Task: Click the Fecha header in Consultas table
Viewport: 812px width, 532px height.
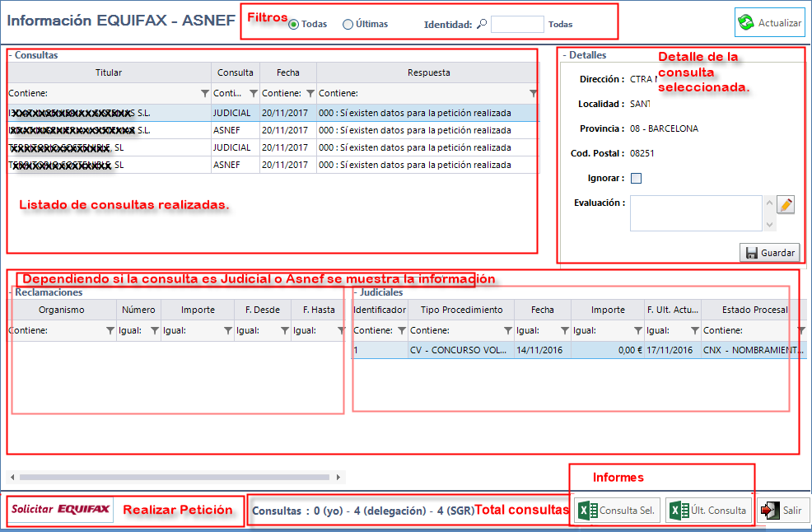Action: [x=288, y=72]
